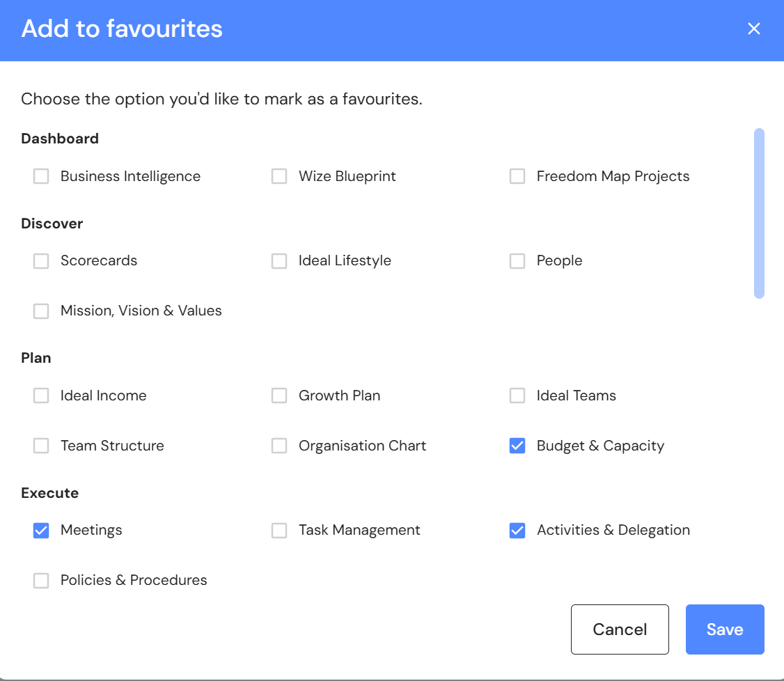The height and width of the screenshot is (681, 784).
Task: Select the Scorecards checkbox
Action: [42, 261]
